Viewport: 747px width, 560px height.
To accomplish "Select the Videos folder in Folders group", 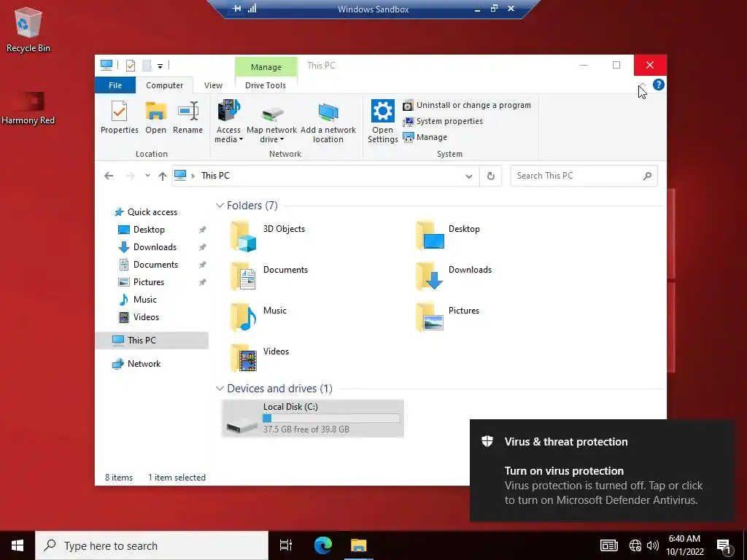I will coord(260,358).
